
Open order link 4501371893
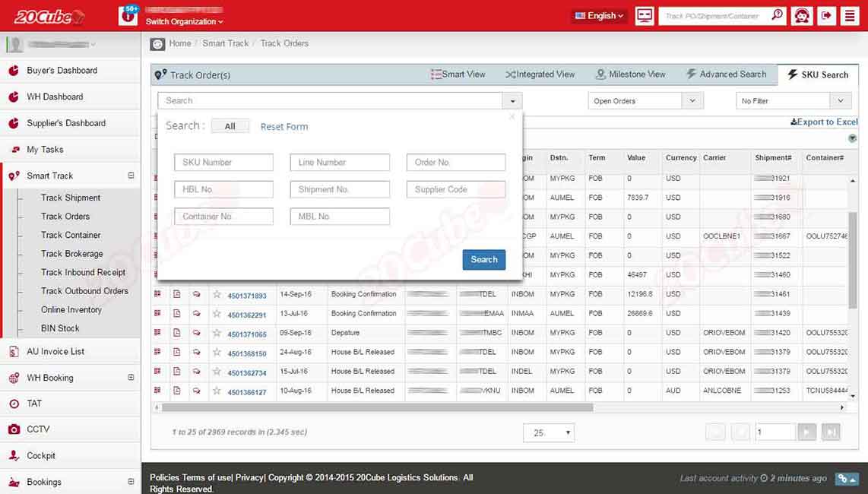tap(247, 296)
